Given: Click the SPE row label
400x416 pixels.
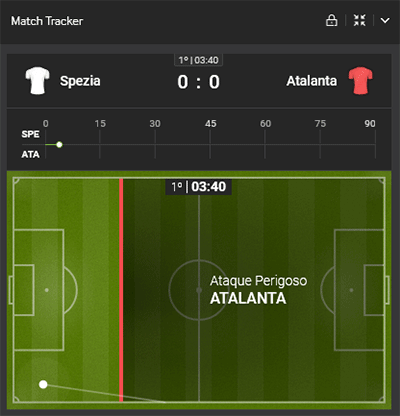Looking at the screenshot, I should [30, 134].
